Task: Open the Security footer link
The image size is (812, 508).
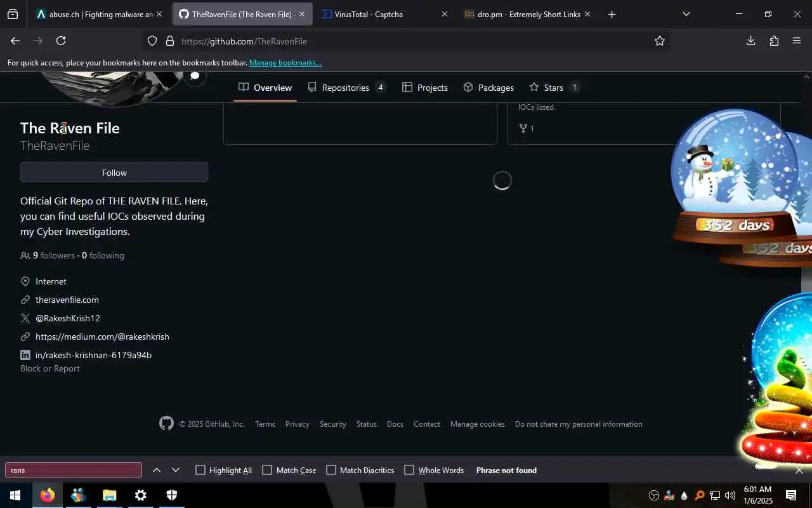Action: click(x=333, y=424)
